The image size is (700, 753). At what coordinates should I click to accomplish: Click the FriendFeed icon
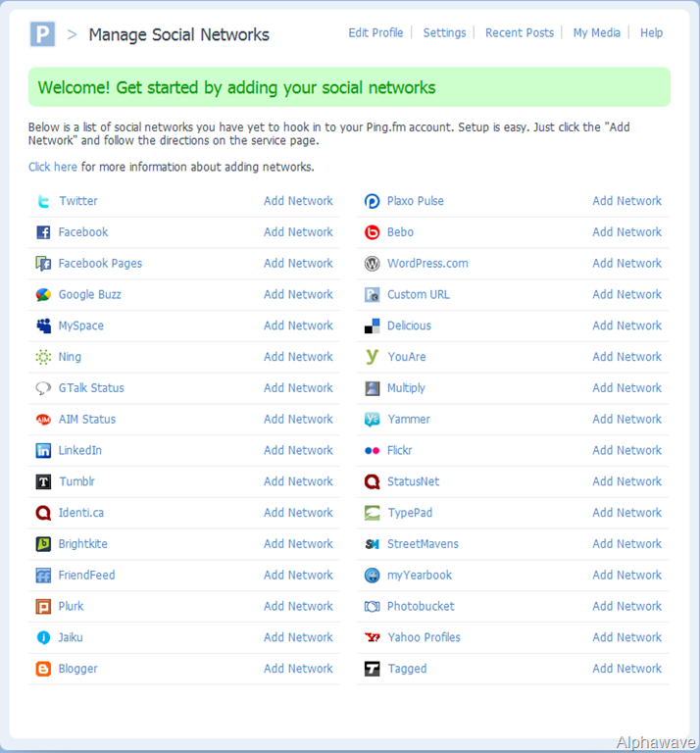[43, 576]
